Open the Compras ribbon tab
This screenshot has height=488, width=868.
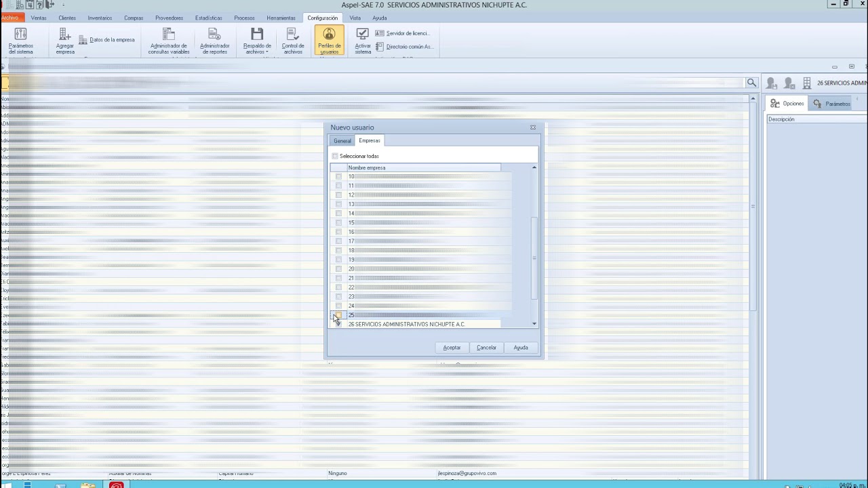pos(134,18)
